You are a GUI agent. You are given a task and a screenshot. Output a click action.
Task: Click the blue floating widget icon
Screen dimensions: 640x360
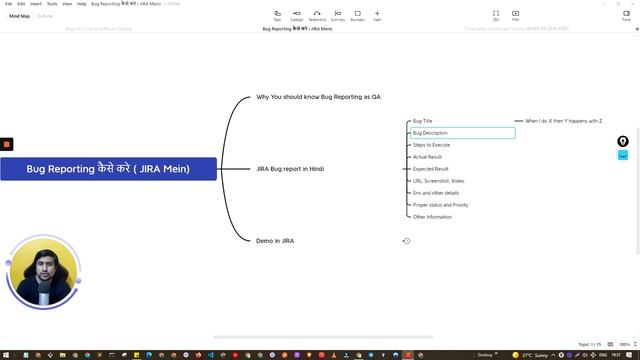622,155
